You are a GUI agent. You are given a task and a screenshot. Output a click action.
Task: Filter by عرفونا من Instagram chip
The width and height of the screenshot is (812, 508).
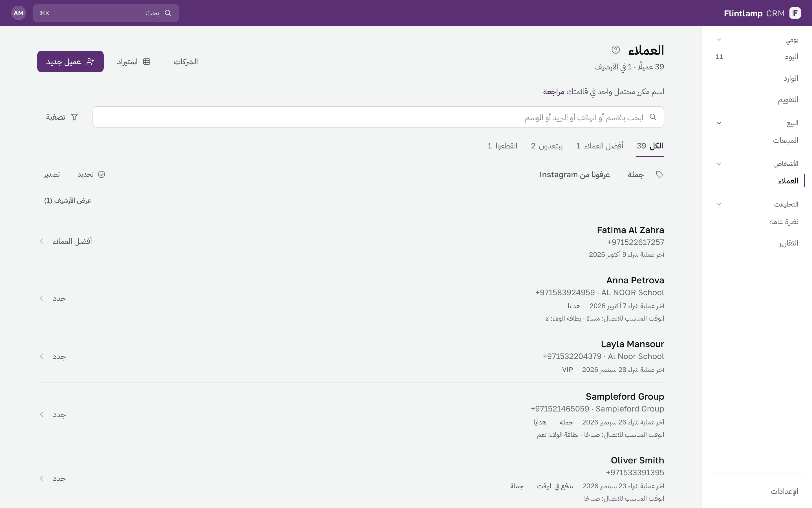point(574,174)
